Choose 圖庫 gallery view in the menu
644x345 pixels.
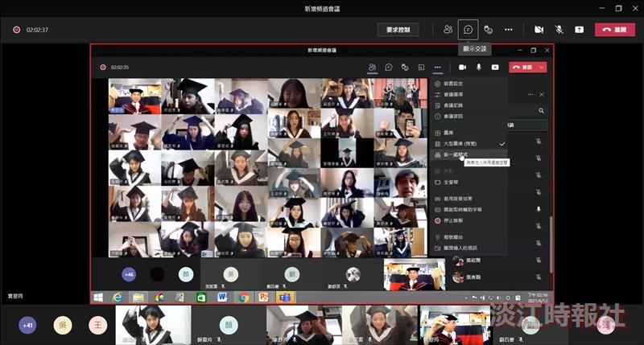coord(470,133)
